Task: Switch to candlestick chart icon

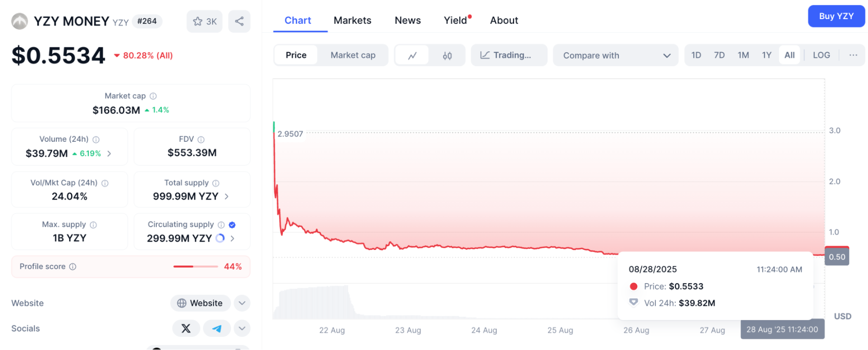Action: [447, 55]
